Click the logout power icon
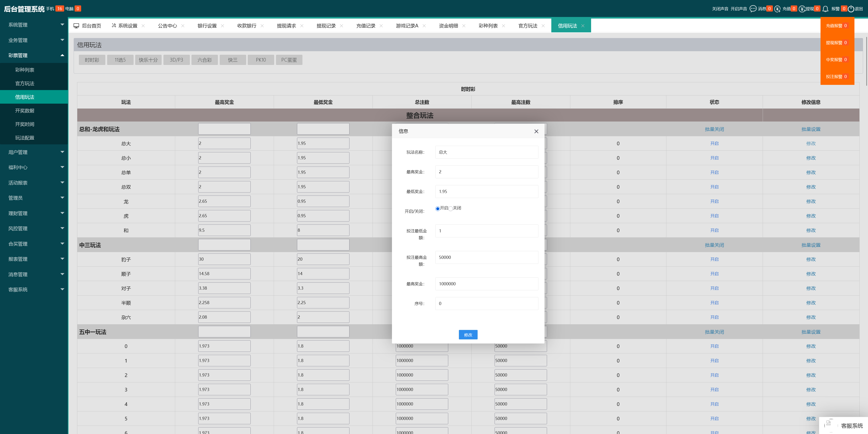 (x=851, y=9)
